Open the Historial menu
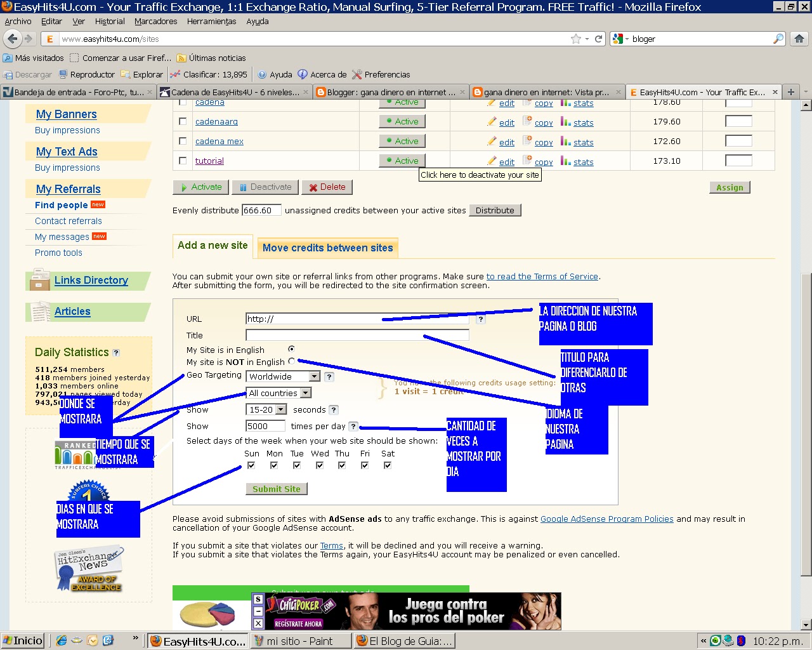Screen dimensions: 812x650 [110, 21]
